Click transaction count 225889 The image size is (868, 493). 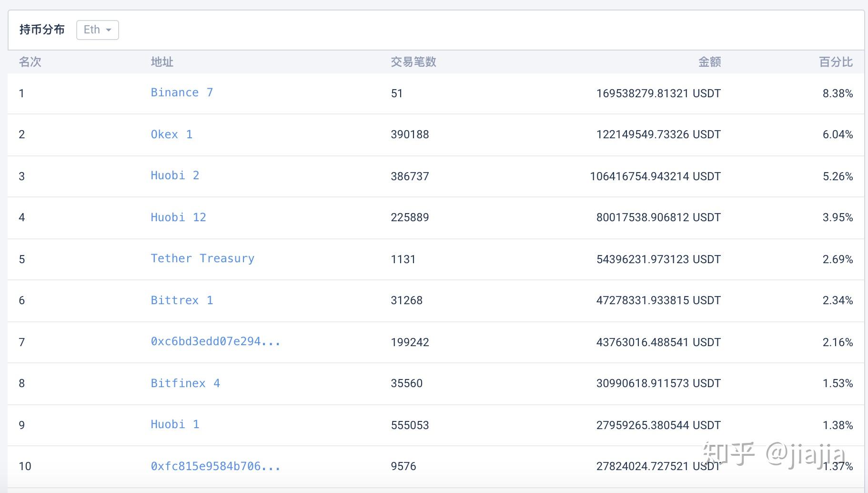(x=410, y=217)
